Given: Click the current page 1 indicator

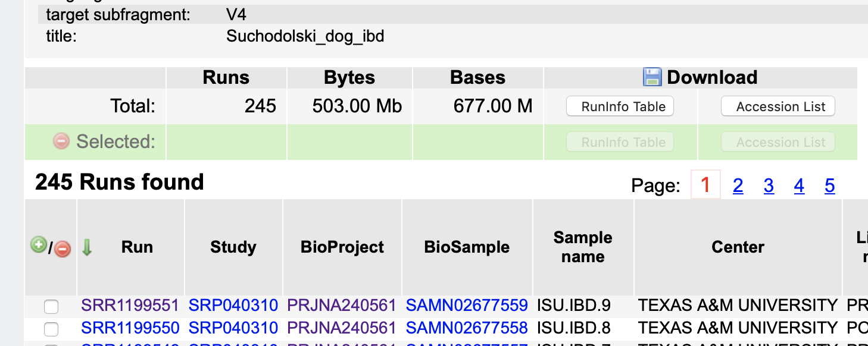Looking at the screenshot, I should [705, 185].
